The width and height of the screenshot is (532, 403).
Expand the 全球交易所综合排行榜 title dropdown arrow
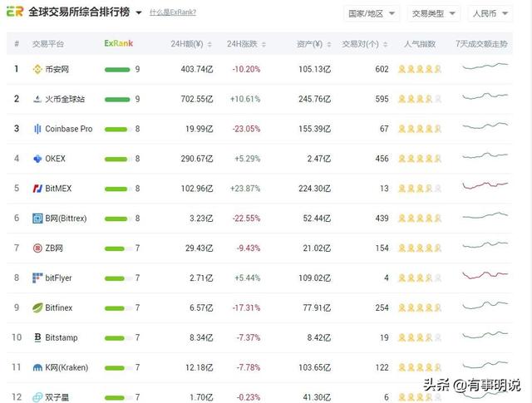139,14
